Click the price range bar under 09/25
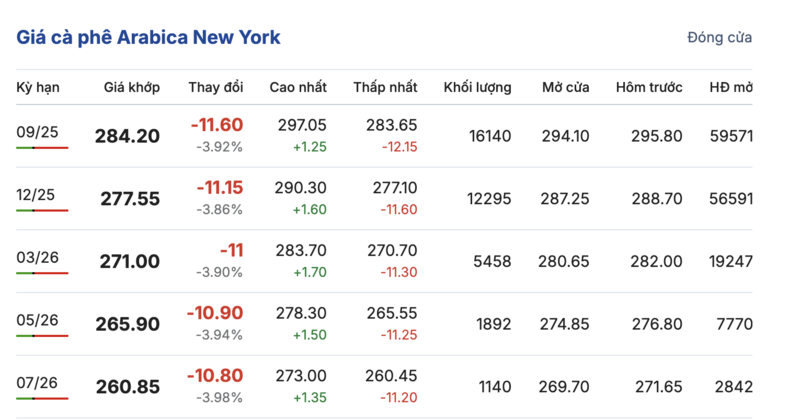Viewport: 800px width, 420px height. point(42,147)
